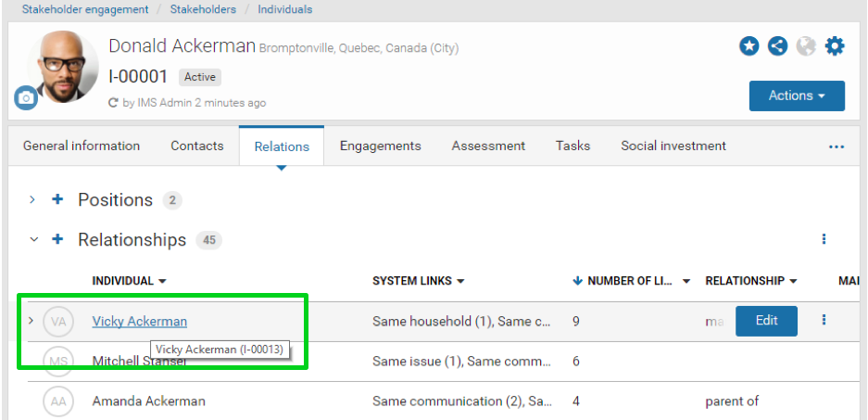The height and width of the screenshot is (420, 868).
Task: Click the share icon in header
Action: (777, 46)
